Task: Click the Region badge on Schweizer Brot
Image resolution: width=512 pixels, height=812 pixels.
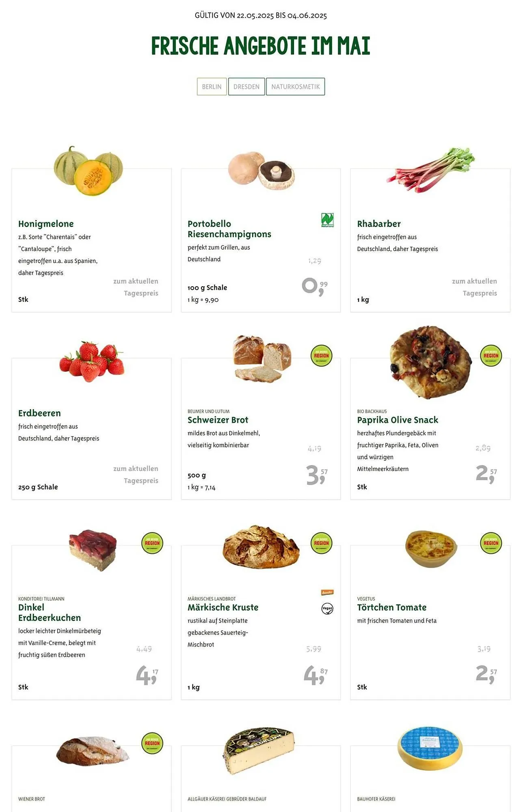Action: pyautogui.click(x=321, y=356)
